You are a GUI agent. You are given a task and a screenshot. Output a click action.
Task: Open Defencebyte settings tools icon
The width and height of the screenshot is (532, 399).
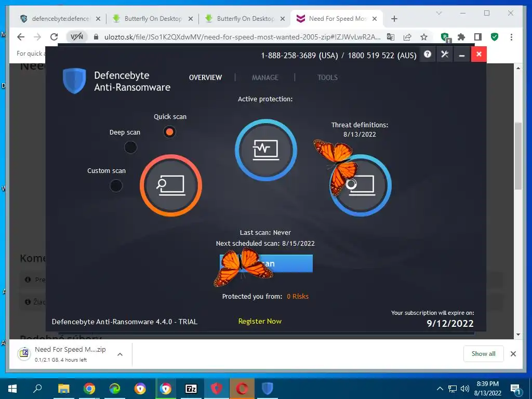click(x=445, y=54)
